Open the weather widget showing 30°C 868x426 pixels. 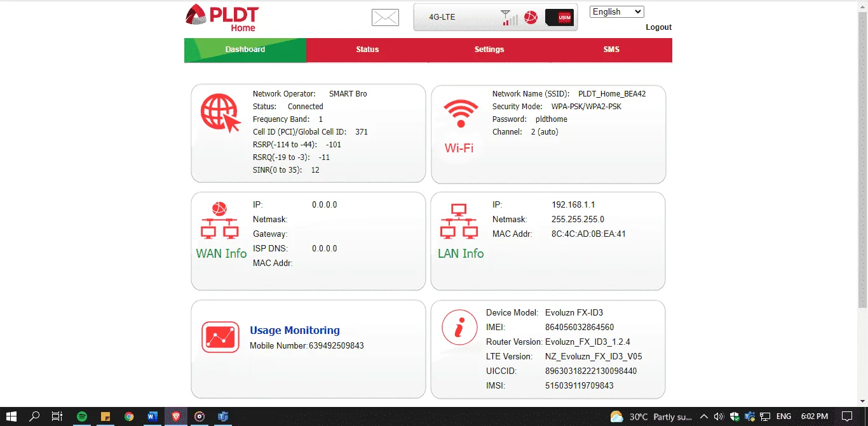click(651, 416)
